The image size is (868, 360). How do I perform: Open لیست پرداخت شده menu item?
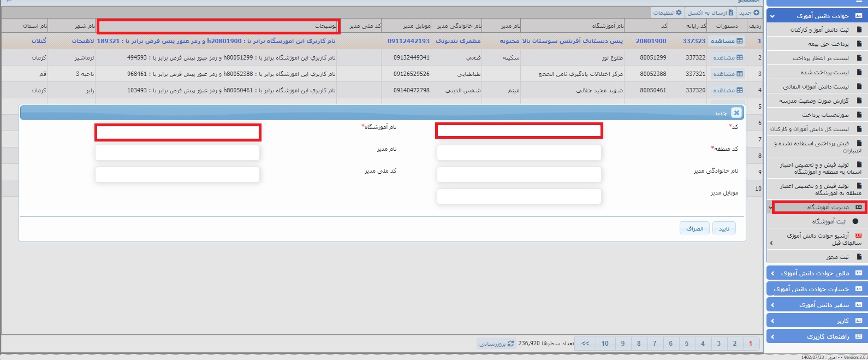824,72
